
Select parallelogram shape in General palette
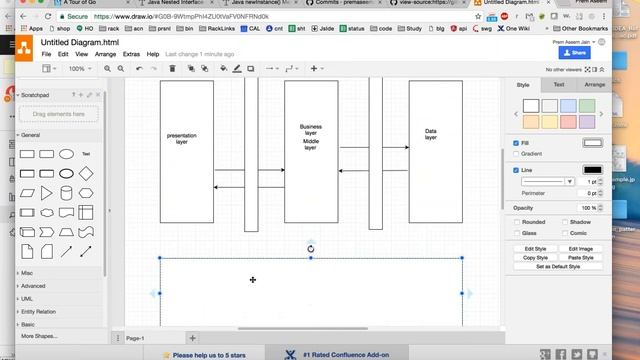point(27,193)
